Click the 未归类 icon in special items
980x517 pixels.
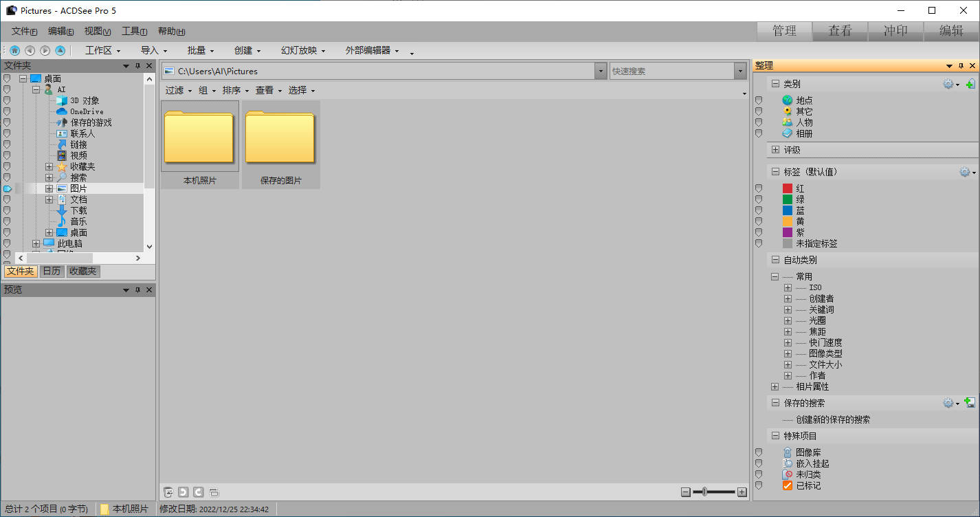point(788,474)
